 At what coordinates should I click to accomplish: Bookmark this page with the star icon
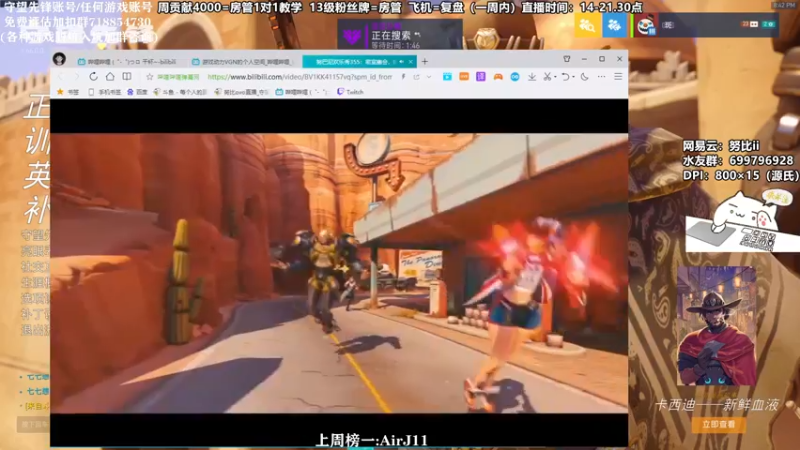coord(149,77)
